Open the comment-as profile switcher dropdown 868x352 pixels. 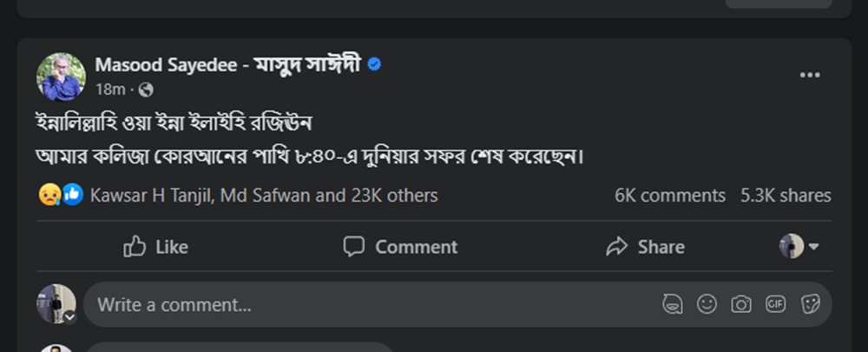pyautogui.click(x=799, y=247)
